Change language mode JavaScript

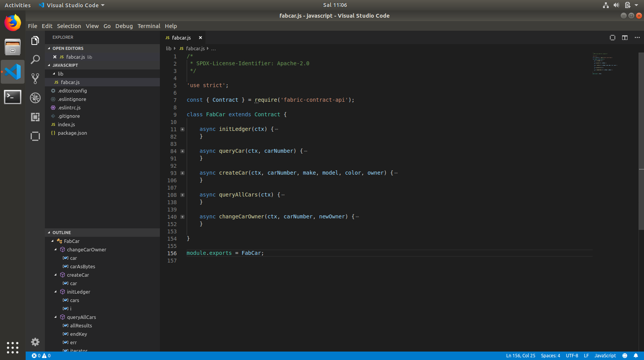605,356
